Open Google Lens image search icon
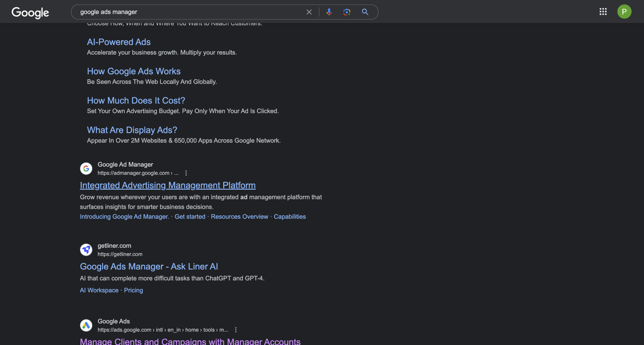 [x=347, y=12]
